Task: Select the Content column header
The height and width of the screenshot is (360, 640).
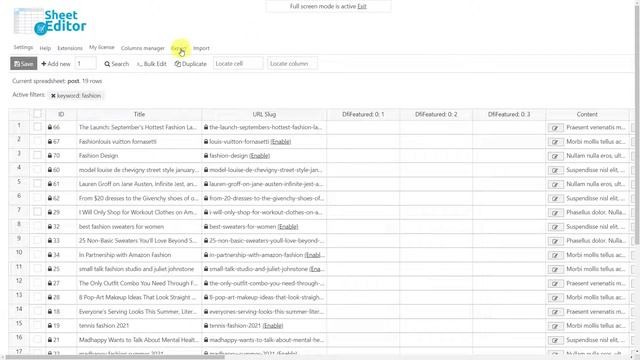Action: tap(587, 114)
